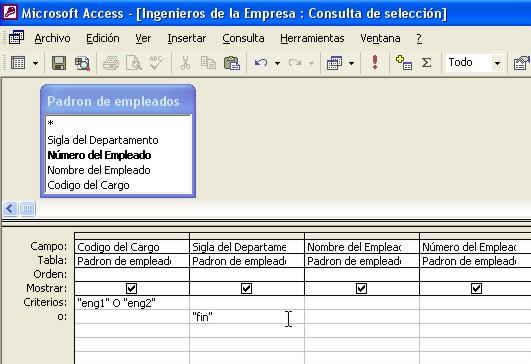Viewport: 531px width, 364px height.
Task: Uncheck Mostrar for Nombre del Empleado column
Action: 361,288
